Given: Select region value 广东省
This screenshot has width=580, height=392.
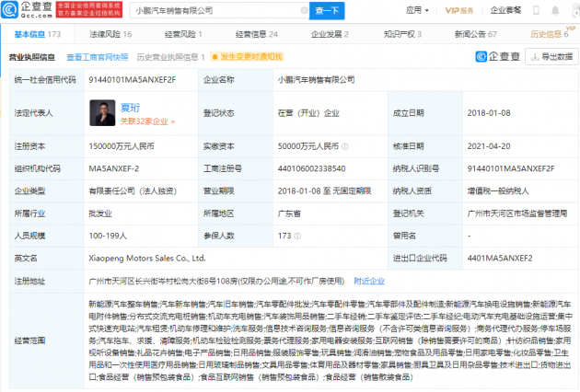Looking at the screenshot, I should click(289, 213).
